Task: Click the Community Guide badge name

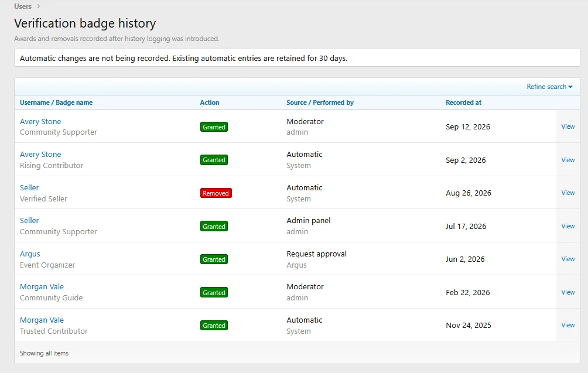Action: click(51, 298)
